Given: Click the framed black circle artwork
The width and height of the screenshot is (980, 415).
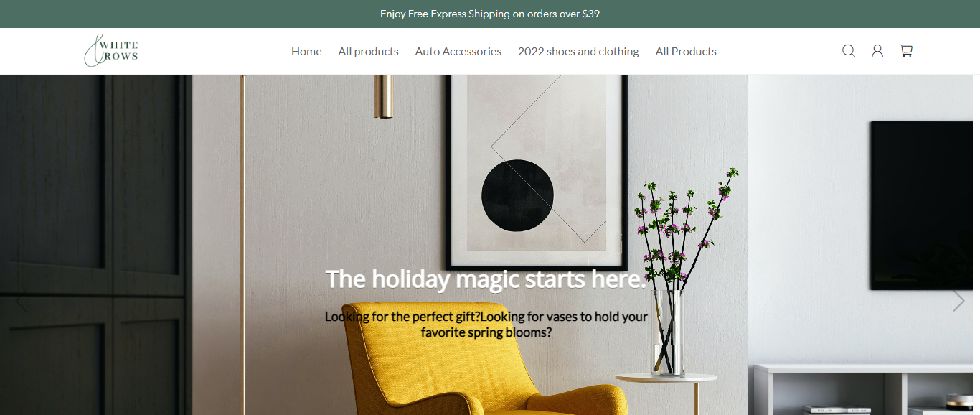Looking at the screenshot, I should coord(537,171).
